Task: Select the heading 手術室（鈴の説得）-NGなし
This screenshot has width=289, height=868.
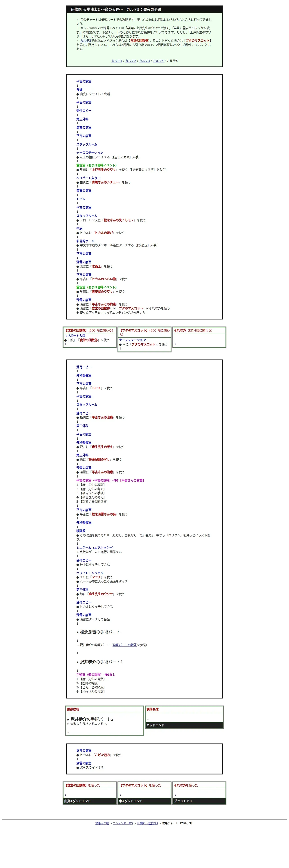Action: 96,675
